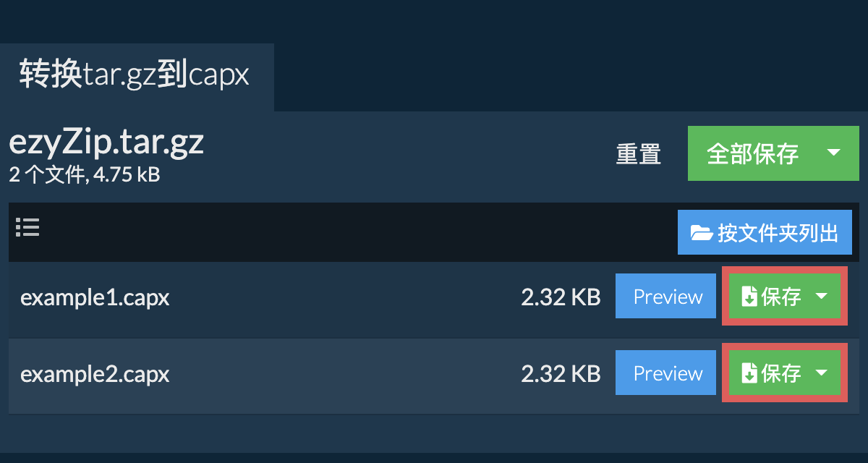The height and width of the screenshot is (463, 868).
Task: Save the example1.capx file
Action: 770,297
